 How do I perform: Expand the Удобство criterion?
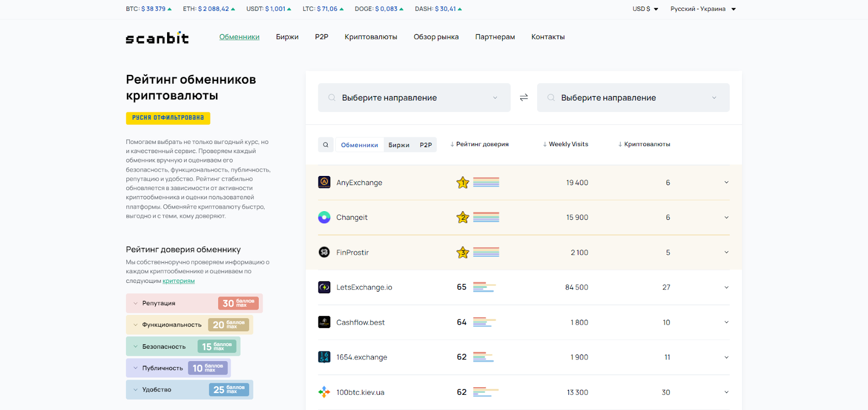point(189,389)
